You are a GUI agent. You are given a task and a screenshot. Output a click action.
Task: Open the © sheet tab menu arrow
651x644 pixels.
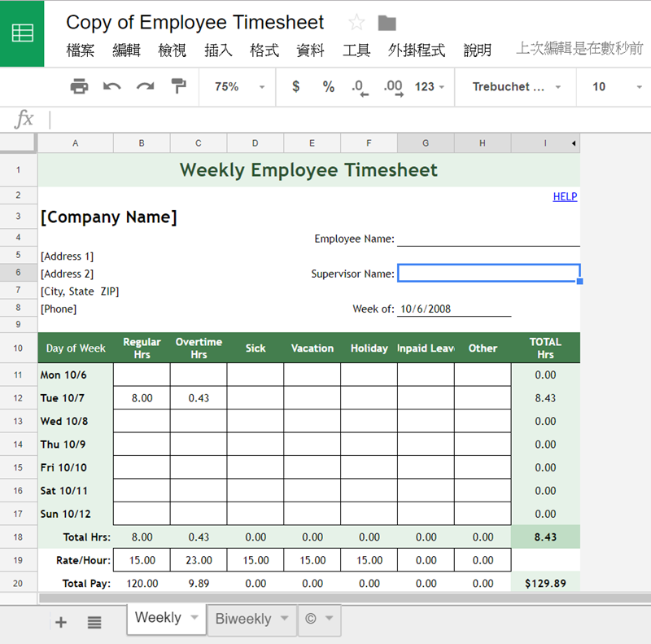pos(329,618)
